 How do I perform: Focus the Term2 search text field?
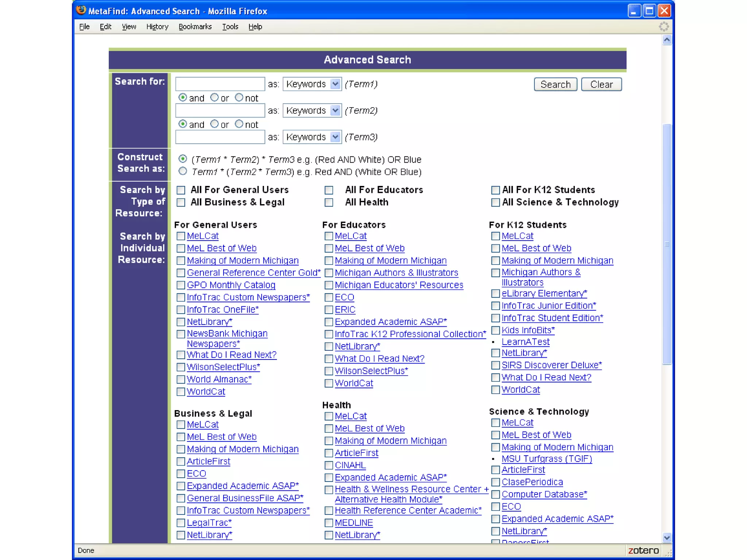coord(220,110)
